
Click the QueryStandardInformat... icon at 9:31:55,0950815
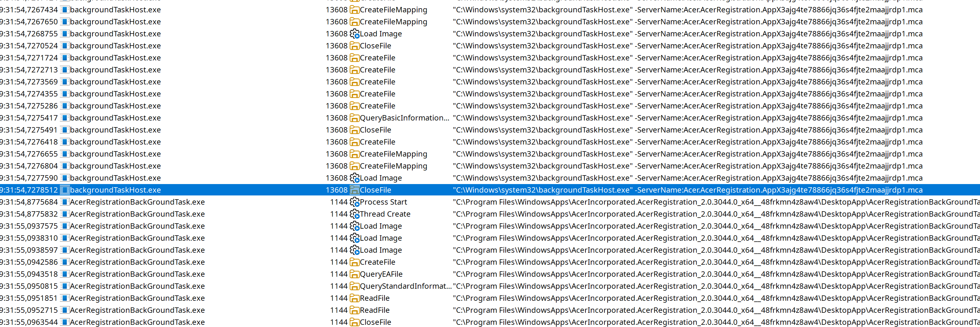coord(354,286)
